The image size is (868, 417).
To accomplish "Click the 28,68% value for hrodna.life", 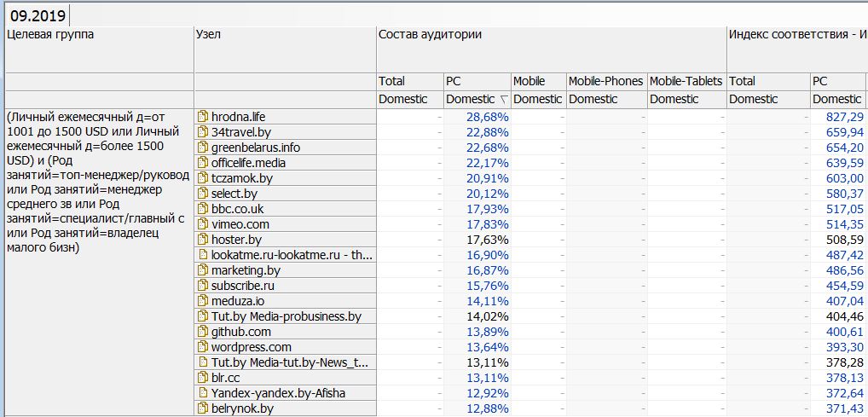I will [487, 117].
